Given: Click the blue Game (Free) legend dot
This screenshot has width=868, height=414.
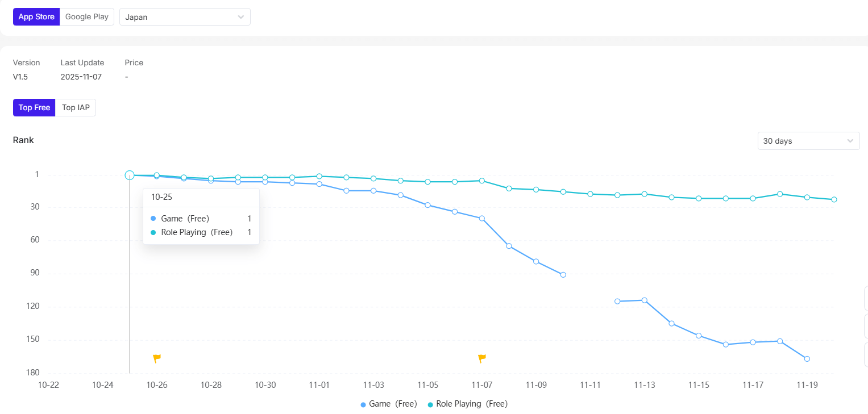Looking at the screenshot, I should (363, 404).
